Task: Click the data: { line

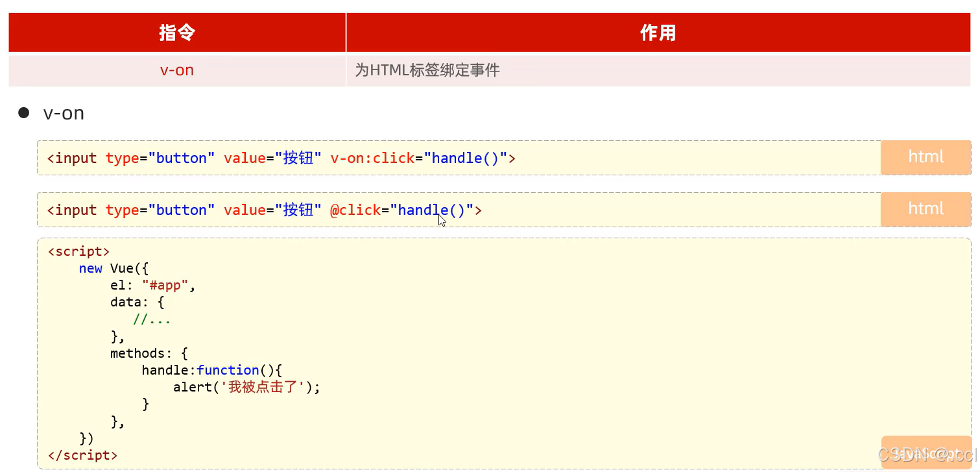Action: (x=137, y=302)
